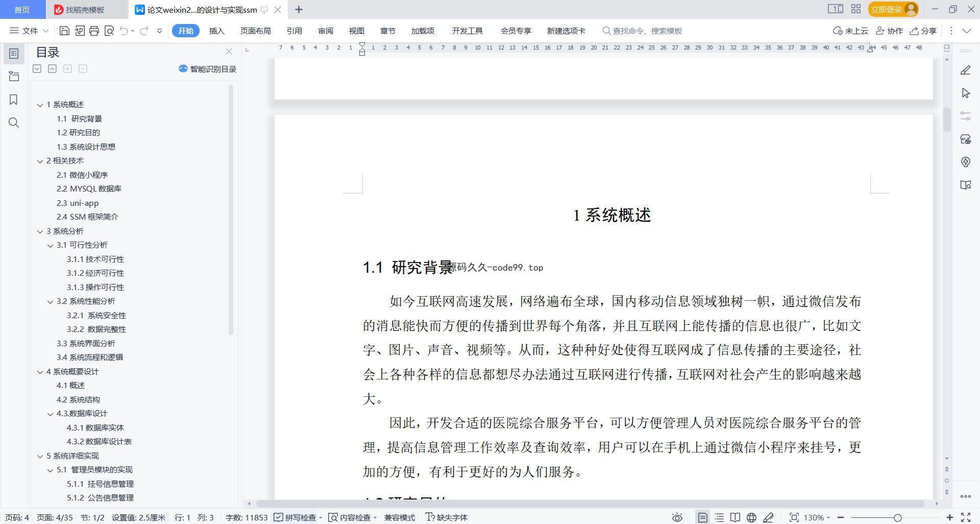Click the save document icon
980x524 pixels.
tap(64, 31)
